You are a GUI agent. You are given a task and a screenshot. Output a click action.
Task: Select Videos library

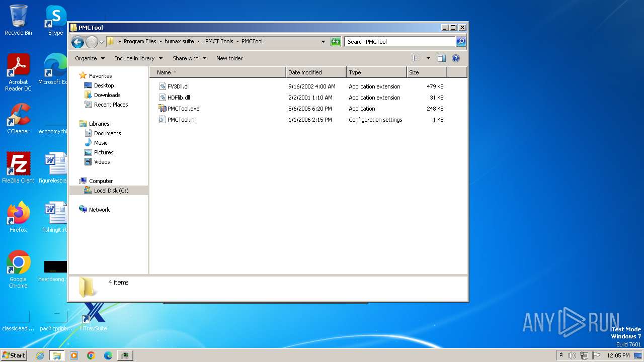pyautogui.click(x=102, y=162)
